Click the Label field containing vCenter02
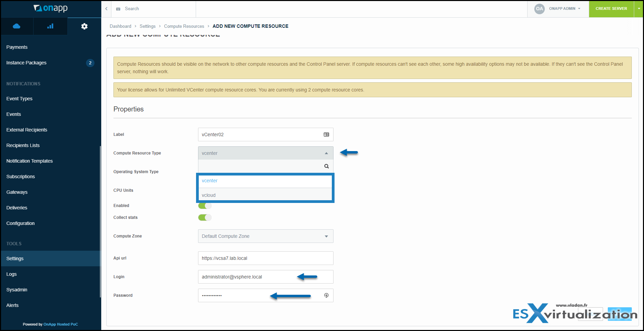Screen dimensions: 644x331 [x=266, y=135]
